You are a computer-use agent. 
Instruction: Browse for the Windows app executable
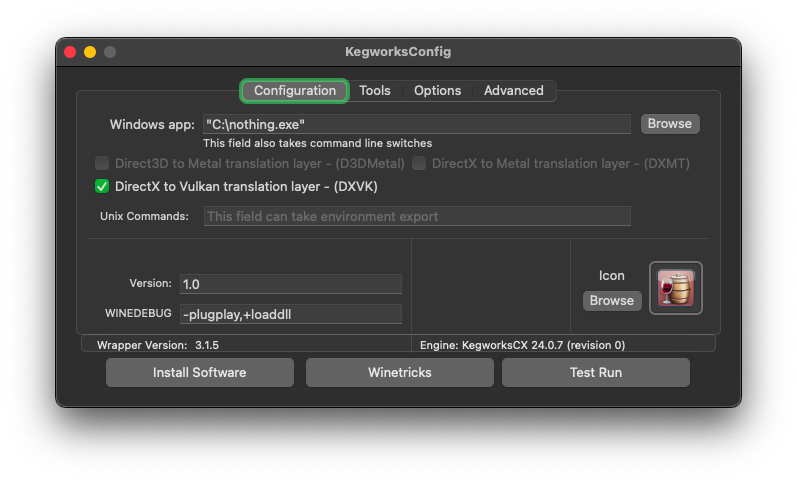[669, 124]
